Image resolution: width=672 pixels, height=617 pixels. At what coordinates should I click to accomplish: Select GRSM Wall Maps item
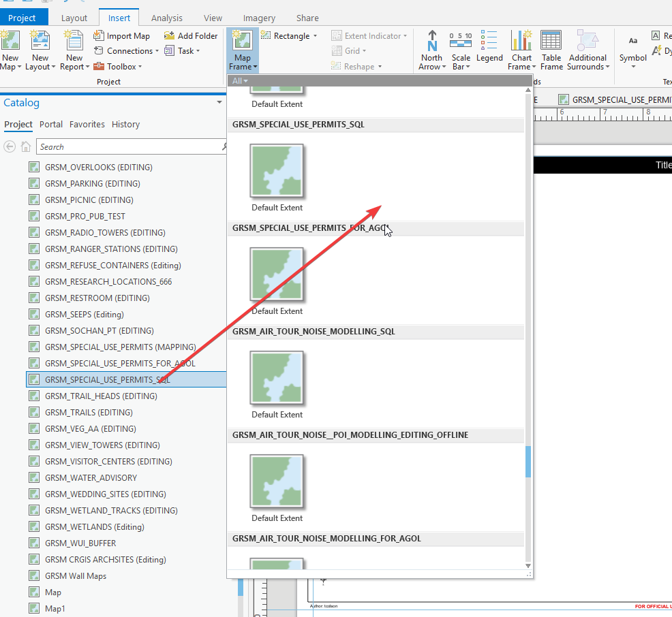(x=76, y=576)
